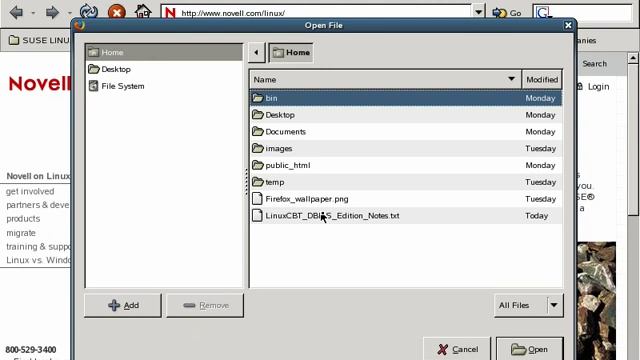Click the Novell N site icon in address bar

tap(170, 13)
